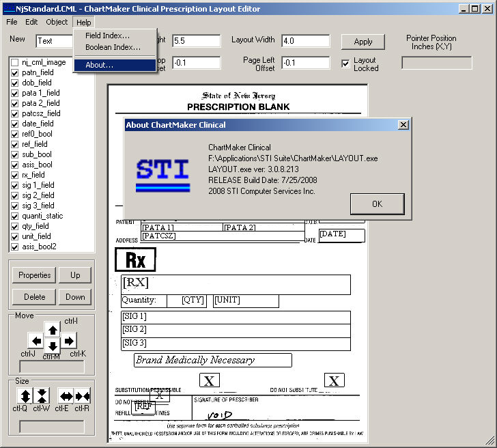
Task: Disable the Layout Locked checkbox
Action: (x=345, y=64)
